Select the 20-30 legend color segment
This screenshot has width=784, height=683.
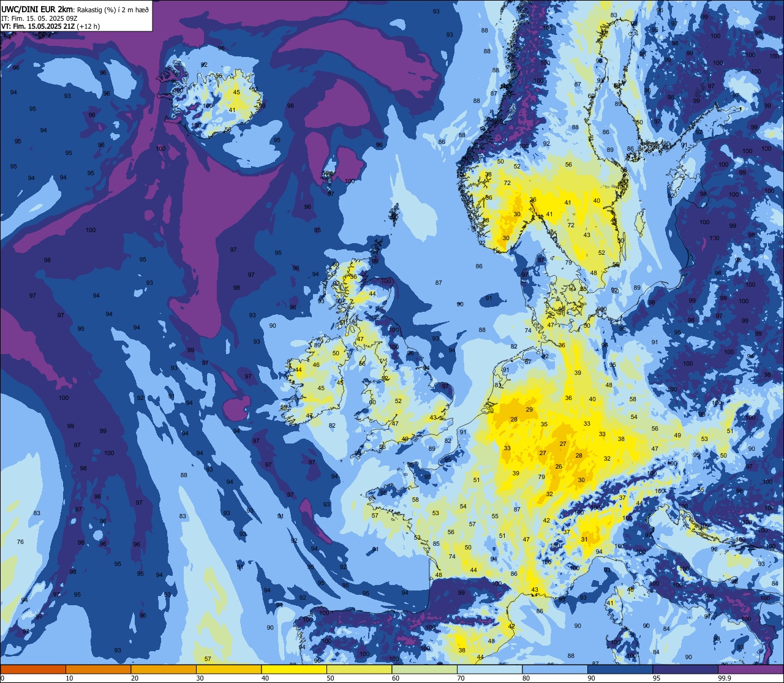click(x=164, y=670)
